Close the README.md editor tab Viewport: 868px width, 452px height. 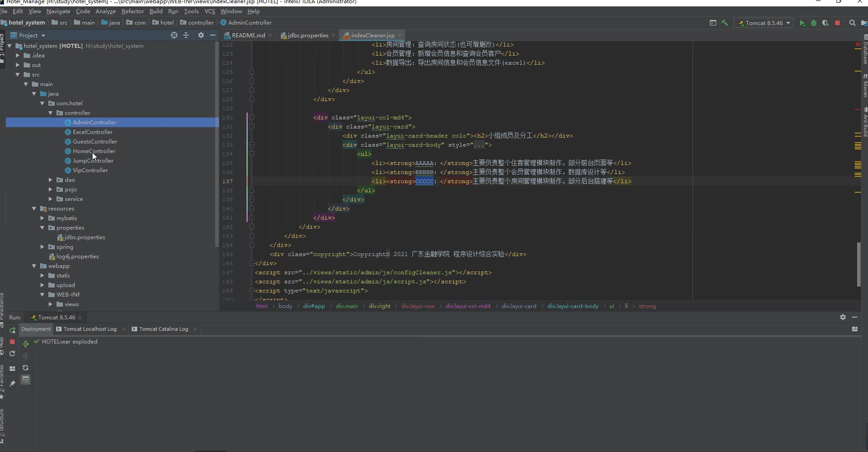[x=270, y=35]
